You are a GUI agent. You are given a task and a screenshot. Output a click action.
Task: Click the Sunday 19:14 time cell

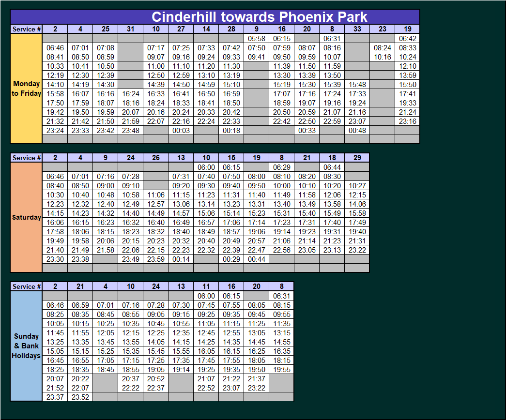pos(181,370)
